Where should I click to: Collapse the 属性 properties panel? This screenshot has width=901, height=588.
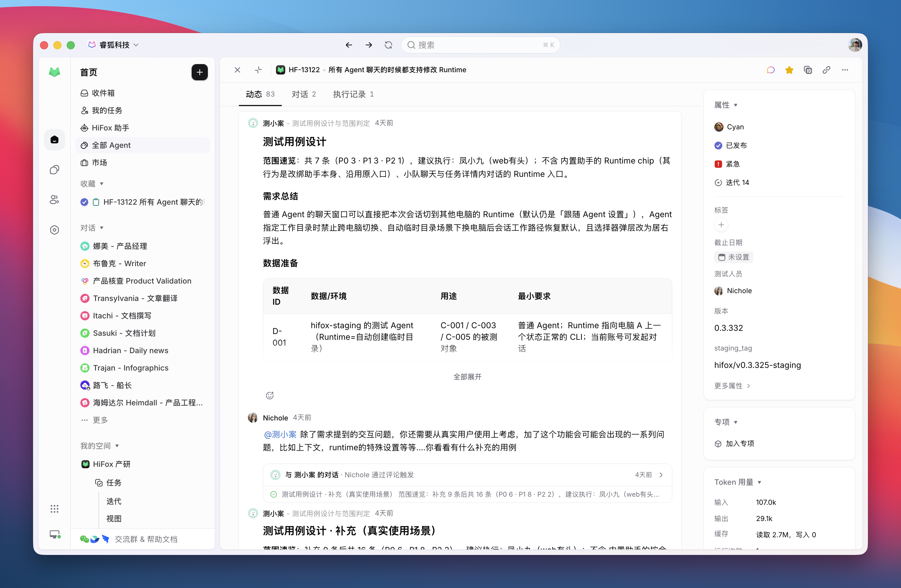point(726,105)
